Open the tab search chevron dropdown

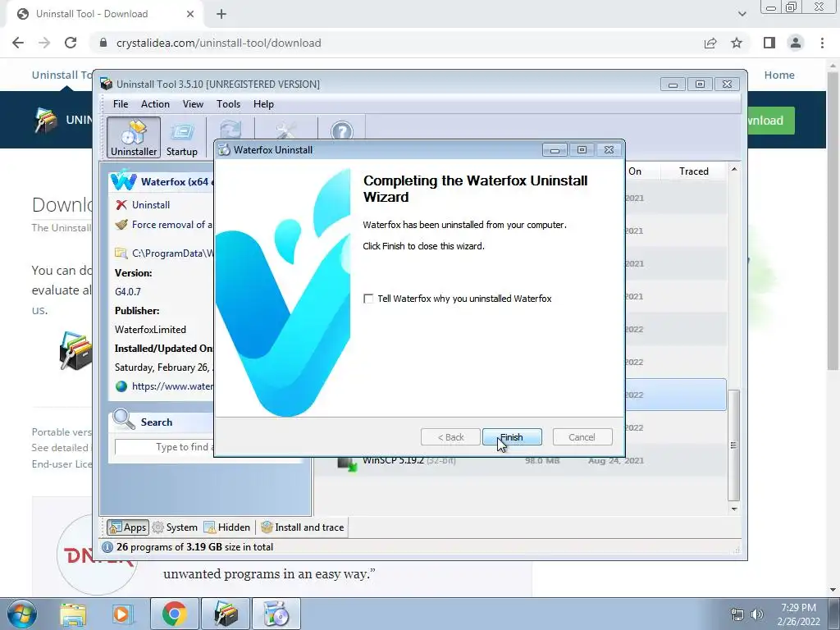[x=742, y=14]
